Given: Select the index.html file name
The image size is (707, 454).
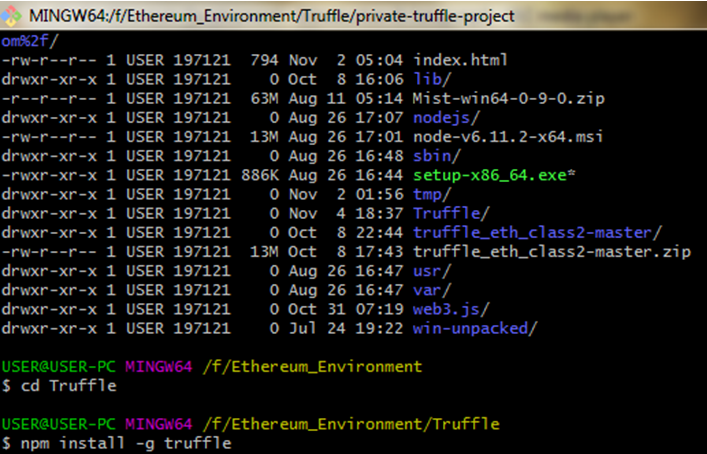Looking at the screenshot, I should tap(460, 60).
